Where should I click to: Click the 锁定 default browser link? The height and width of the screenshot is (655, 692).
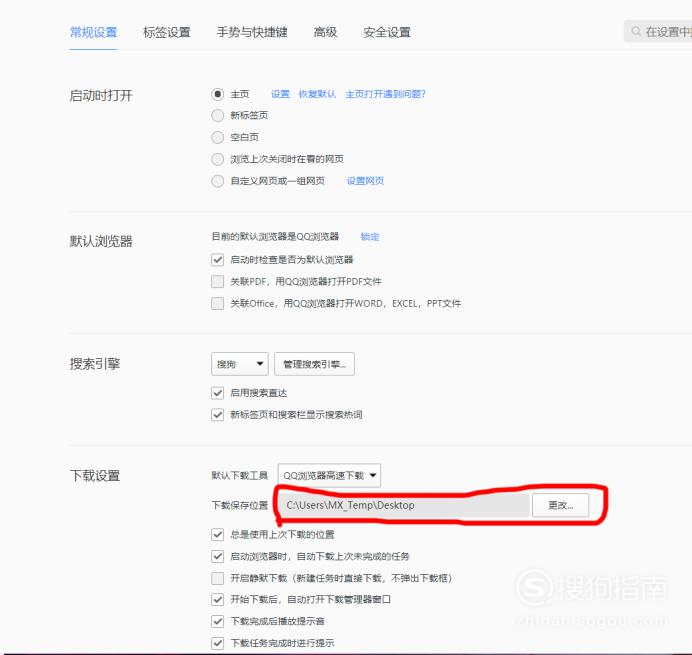pyautogui.click(x=370, y=237)
